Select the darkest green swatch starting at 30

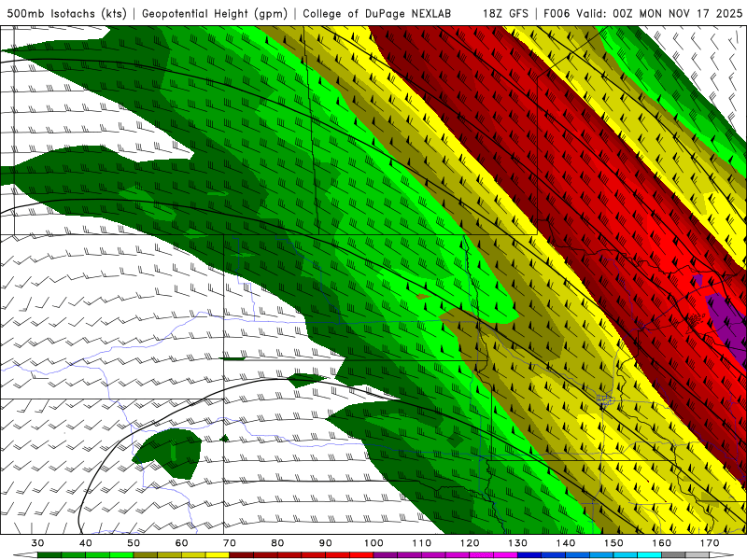tap(49, 555)
